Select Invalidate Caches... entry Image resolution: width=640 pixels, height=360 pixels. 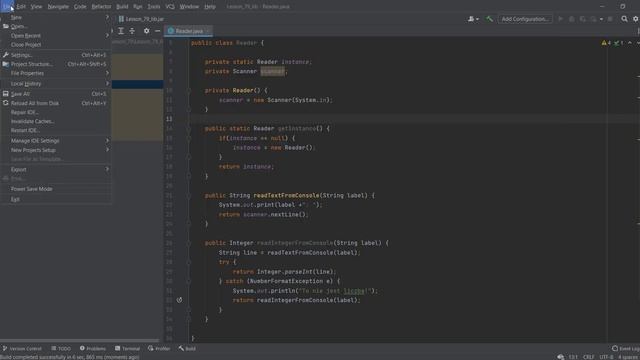[56, 121]
